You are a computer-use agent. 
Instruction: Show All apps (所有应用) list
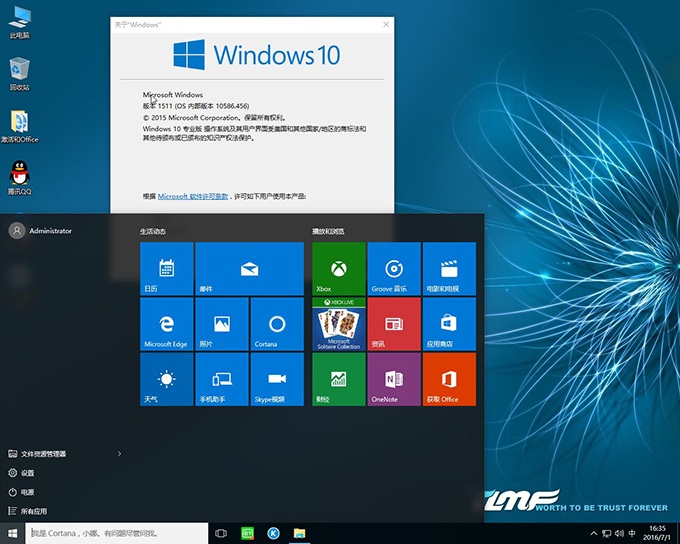34,511
